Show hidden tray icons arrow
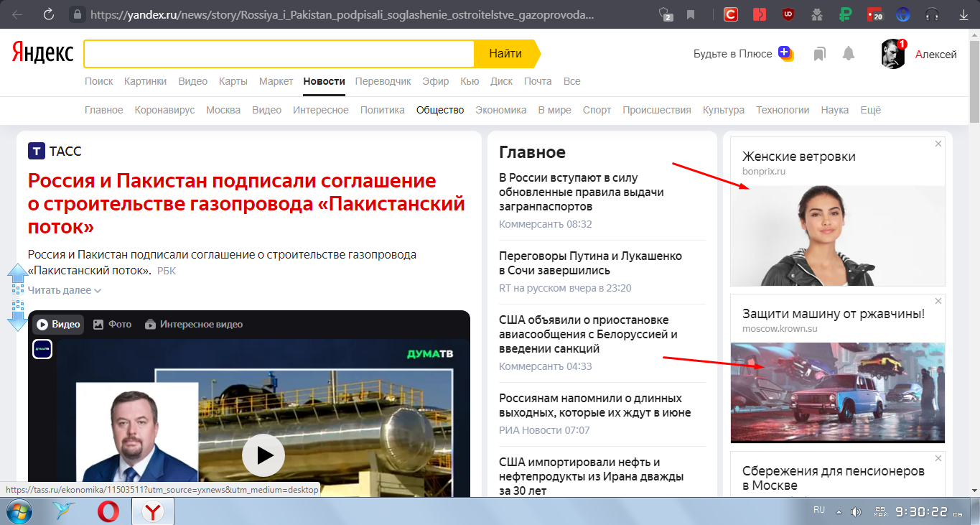 838,512
